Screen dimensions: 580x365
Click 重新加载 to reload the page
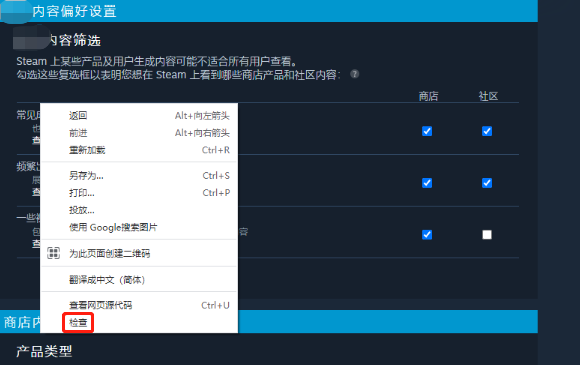coord(139,150)
